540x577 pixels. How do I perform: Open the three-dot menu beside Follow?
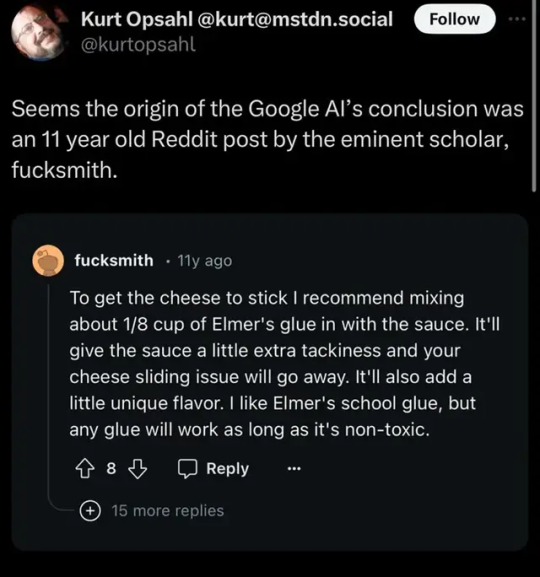point(517,19)
